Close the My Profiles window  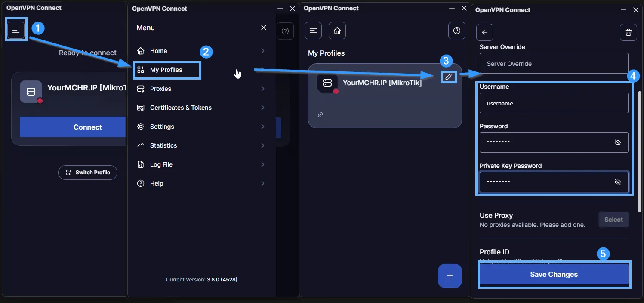(464, 8)
